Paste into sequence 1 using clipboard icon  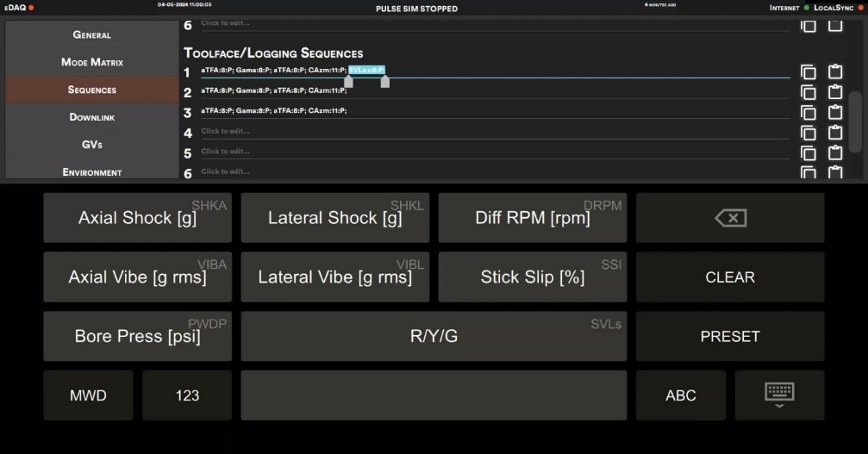[834, 72]
